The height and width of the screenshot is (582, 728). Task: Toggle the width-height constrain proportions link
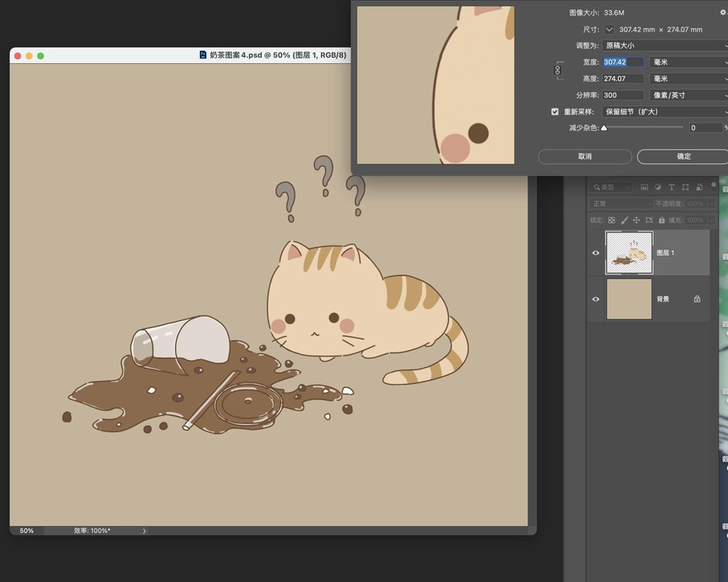[x=557, y=70]
